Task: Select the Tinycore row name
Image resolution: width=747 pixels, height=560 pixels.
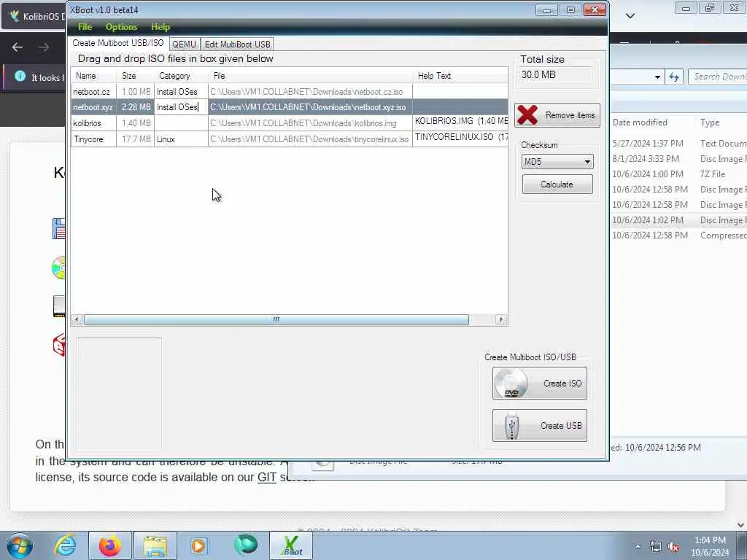Action: point(88,139)
